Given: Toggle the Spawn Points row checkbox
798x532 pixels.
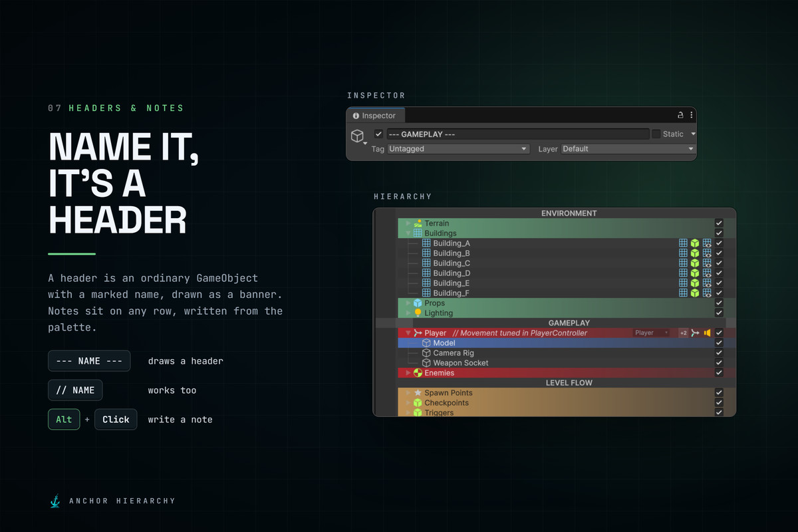Looking at the screenshot, I should coord(719,393).
